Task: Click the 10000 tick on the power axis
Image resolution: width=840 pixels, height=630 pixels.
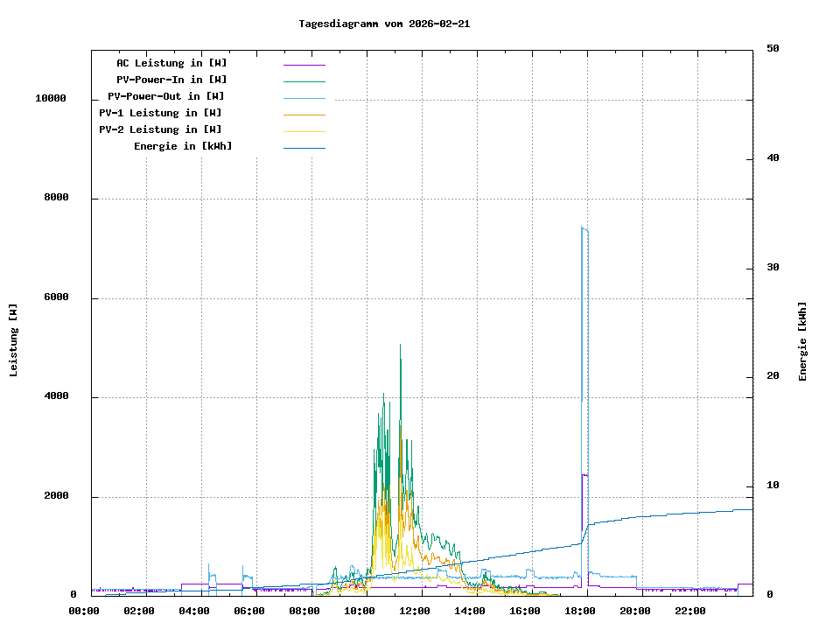Action: 51,99
